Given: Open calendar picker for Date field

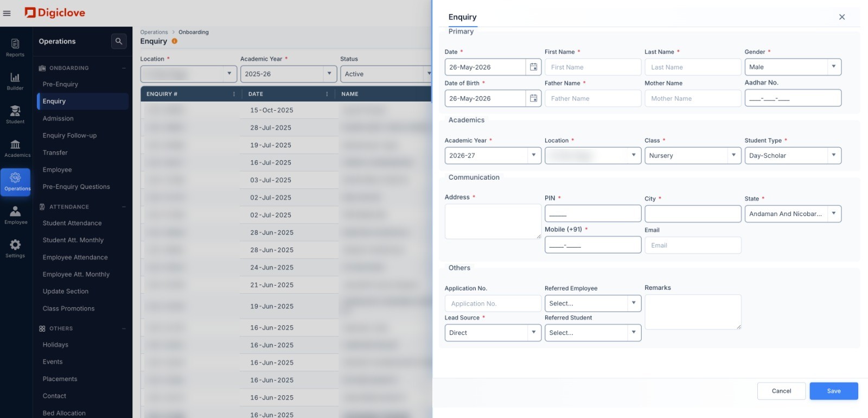Looking at the screenshot, I should [x=534, y=67].
